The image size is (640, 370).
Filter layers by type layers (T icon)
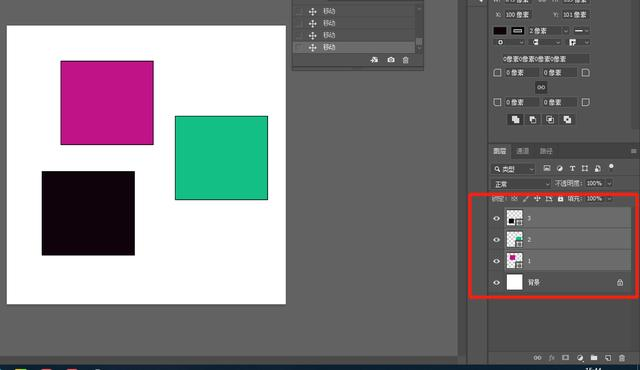(x=572, y=168)
